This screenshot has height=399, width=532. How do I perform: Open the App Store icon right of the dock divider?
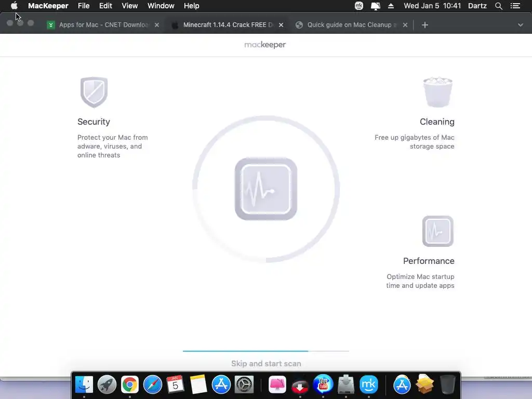tap(402, 385)
